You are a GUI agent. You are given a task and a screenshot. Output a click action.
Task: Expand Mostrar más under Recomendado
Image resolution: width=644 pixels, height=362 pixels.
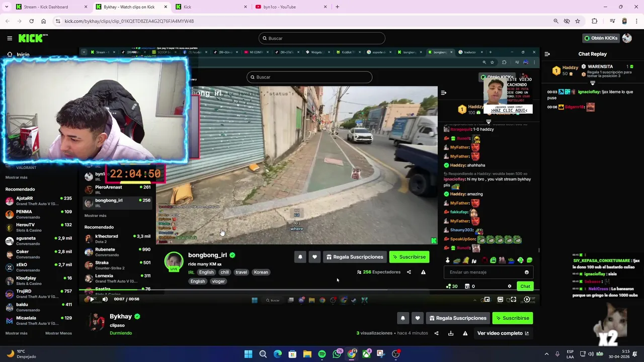point(17,333)
